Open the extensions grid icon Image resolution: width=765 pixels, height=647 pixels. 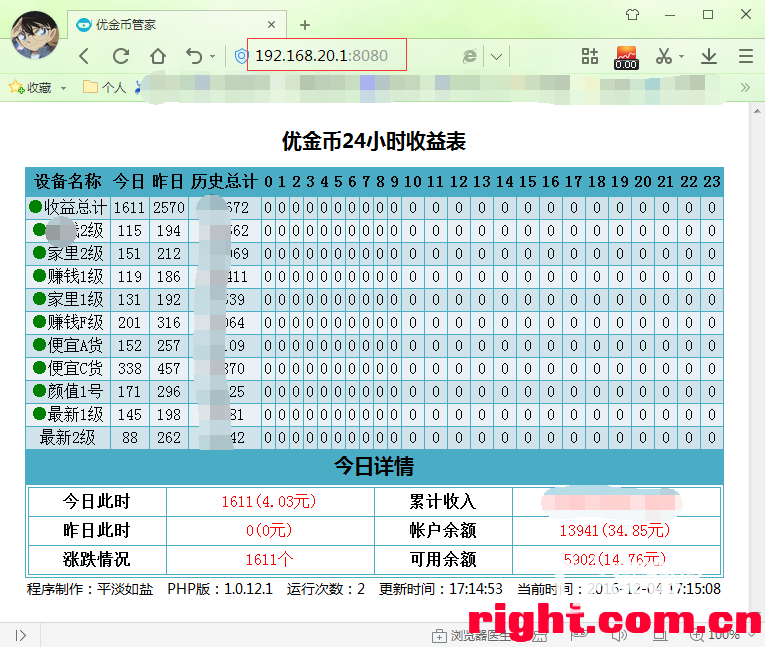coord(589,56)
